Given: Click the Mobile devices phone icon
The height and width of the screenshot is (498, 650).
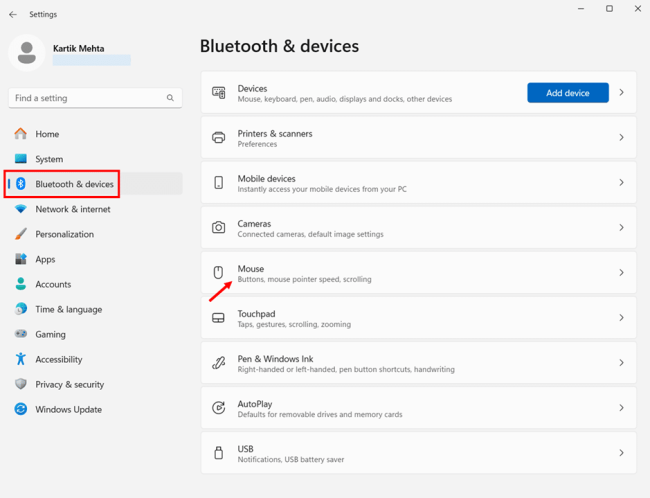Looking at the screenshot, I should click(218, 182).
